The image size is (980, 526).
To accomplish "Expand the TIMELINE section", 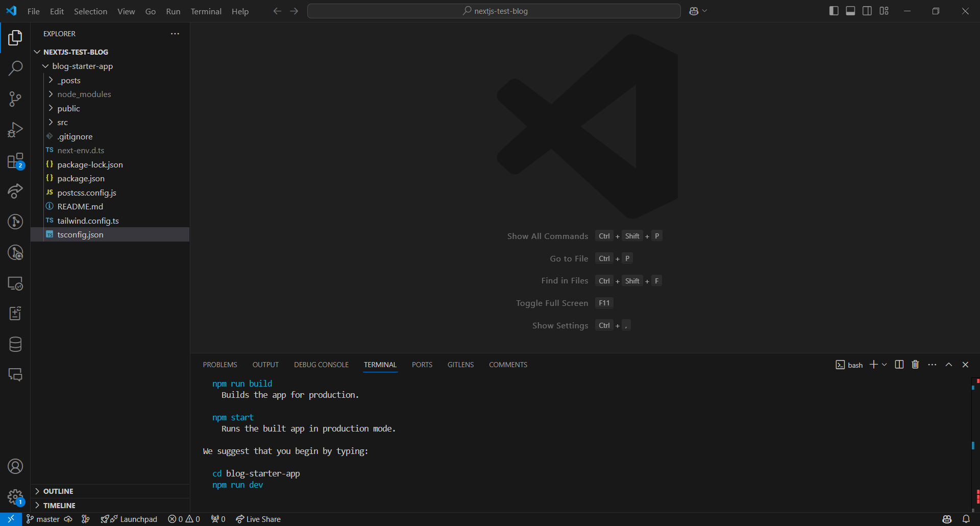I will point(110,506).
